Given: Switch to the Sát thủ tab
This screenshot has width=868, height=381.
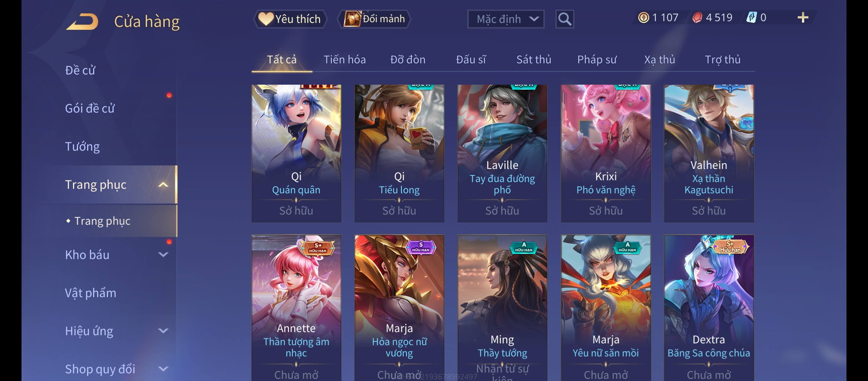Looking at the screenshot, I should (x=534, y=60).
